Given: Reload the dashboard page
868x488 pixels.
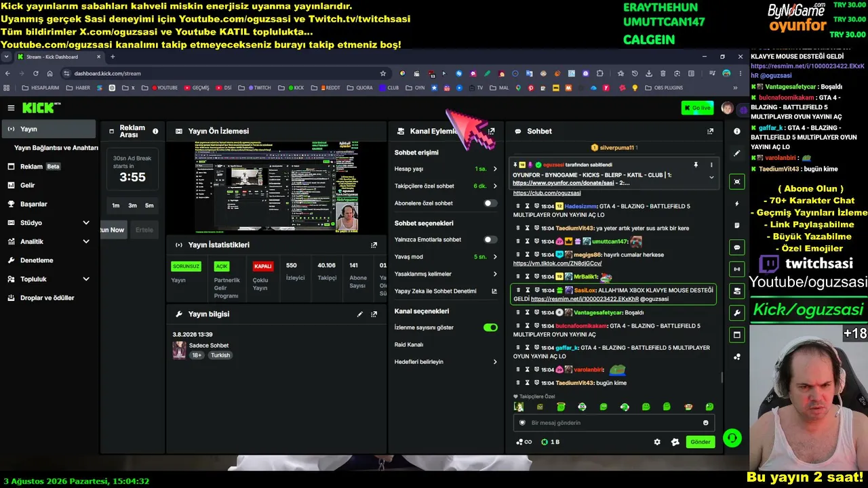Looking at the screenshot, I should click(36, 73).
